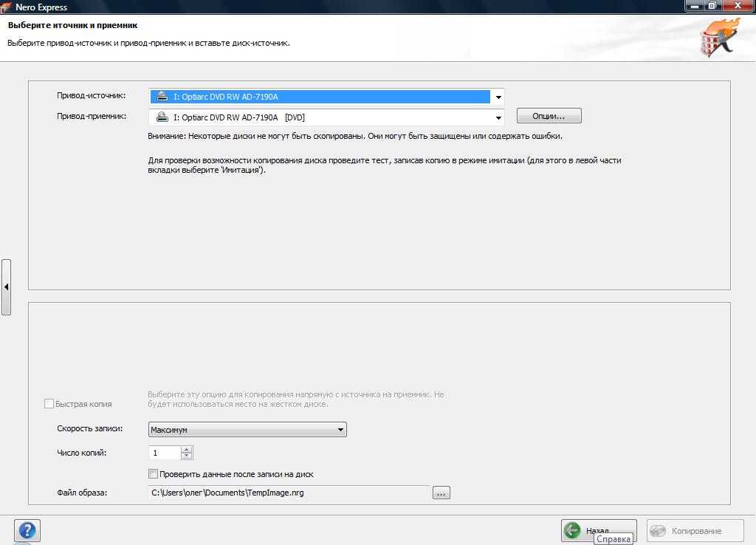Open the Привод-приемник drive dropdown

tap(498, 117)
